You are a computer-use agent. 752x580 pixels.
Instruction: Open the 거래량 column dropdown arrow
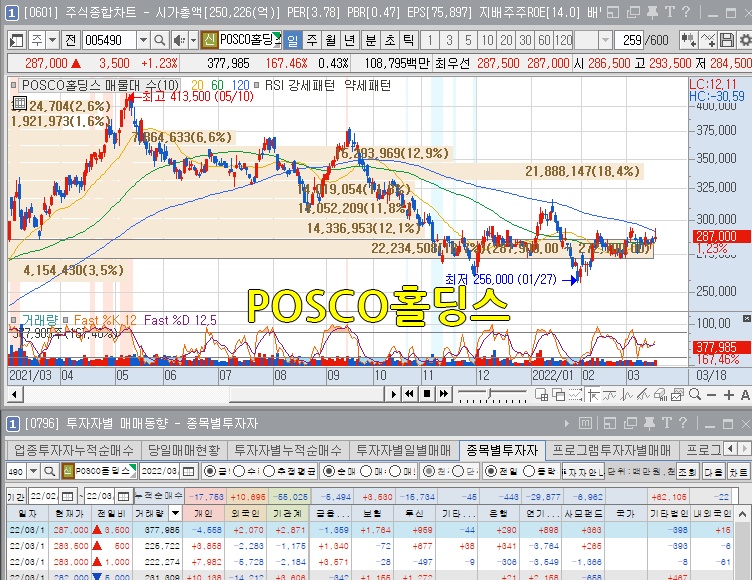click(176, 513)
